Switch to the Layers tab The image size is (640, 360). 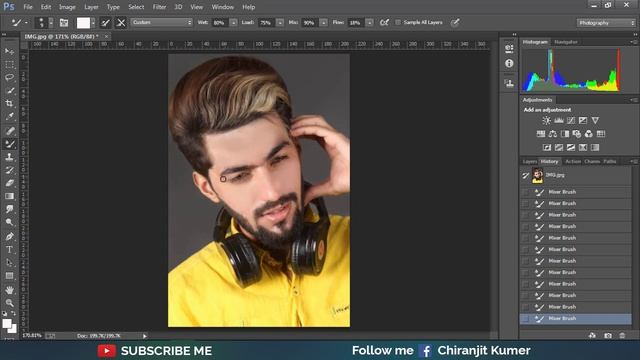tap(530, 162)
